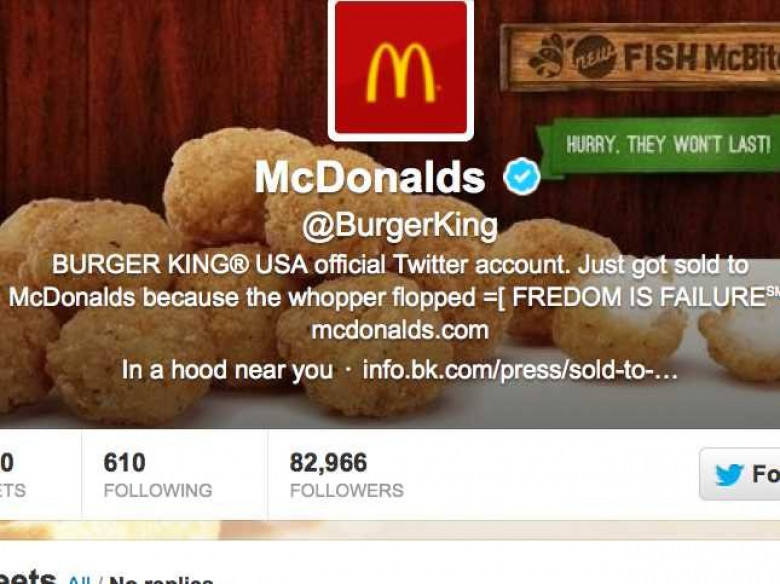This screenshot has height=584, width=780.
Task: Click the green 'Hurry, They Won't Last' ribbon
Action: 658,146
